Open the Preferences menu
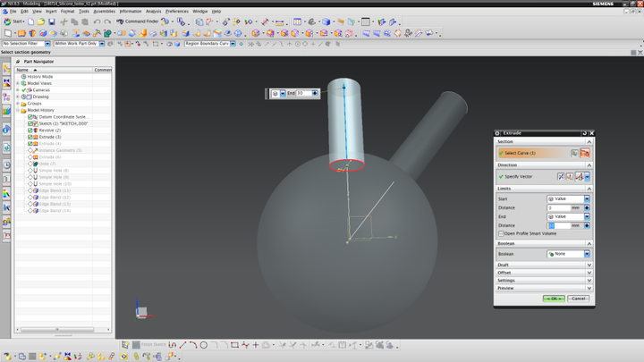 (176, 12)
